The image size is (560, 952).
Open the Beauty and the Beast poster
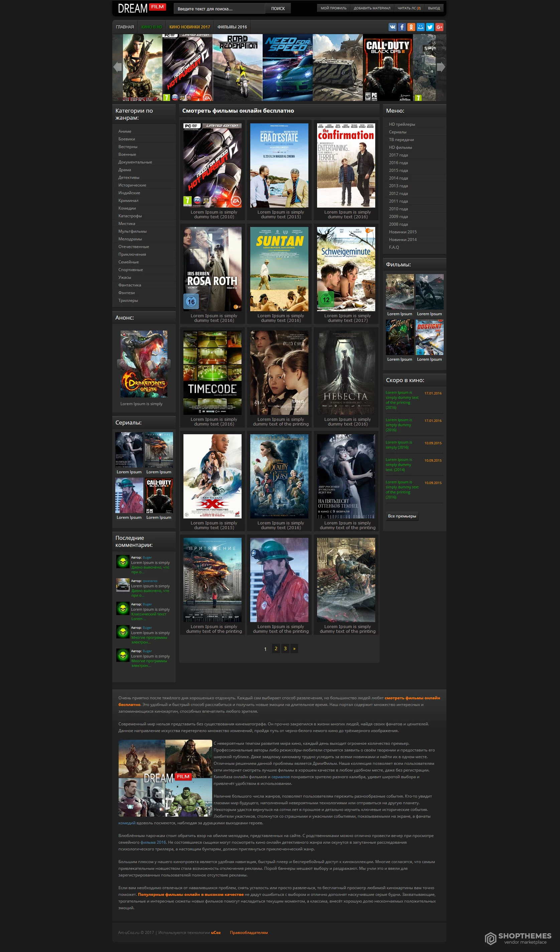click(279, 476)
